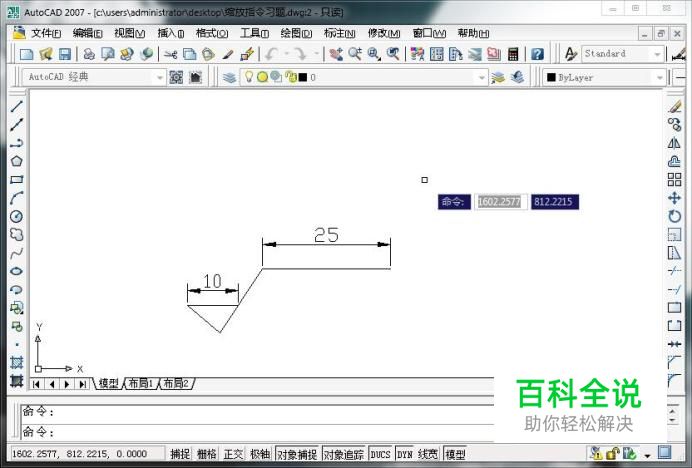
Task: Click the black layer color swatch
Action: pyautogui.click(x=303, y=78)
